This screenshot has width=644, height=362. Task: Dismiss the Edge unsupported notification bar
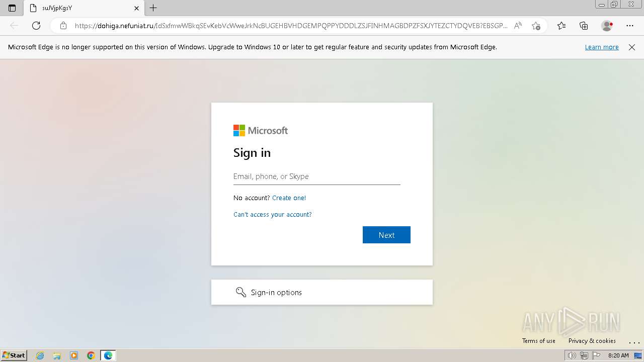[632, 47]
